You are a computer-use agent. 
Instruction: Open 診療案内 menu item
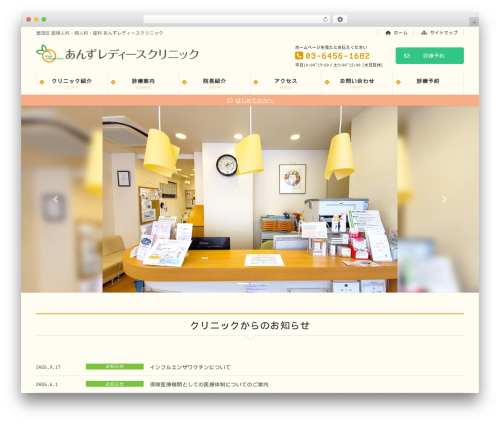coord(143,83)
